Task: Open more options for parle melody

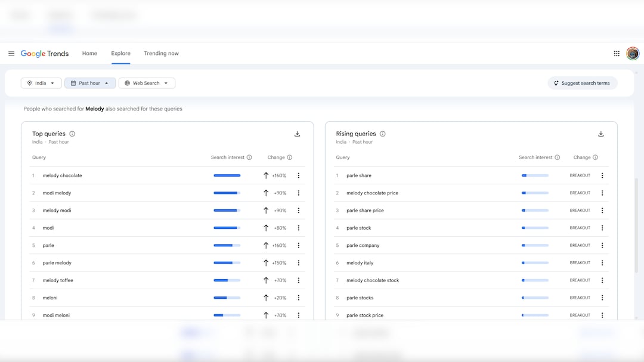Action: click(299, 263)
